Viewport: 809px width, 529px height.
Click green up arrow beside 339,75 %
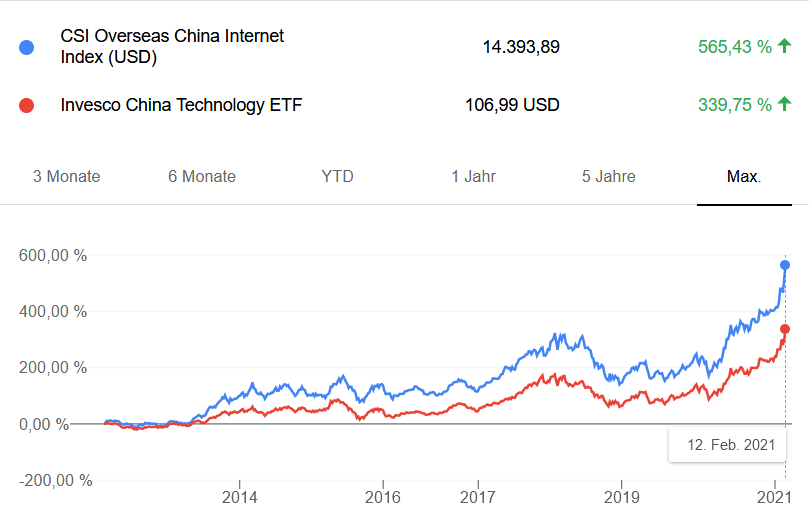784,104
